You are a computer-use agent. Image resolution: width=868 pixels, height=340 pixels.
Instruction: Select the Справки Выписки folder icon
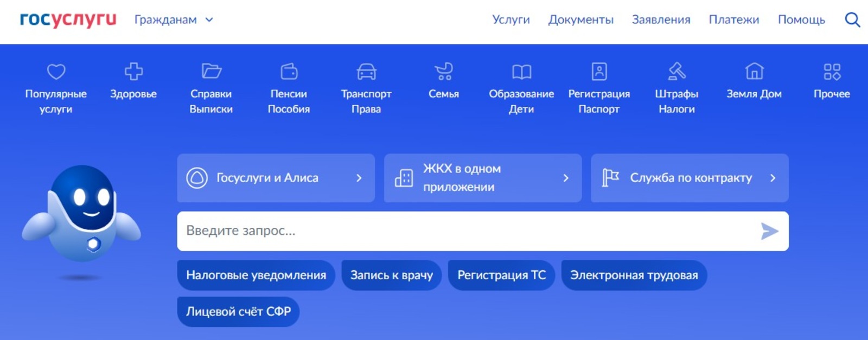point(211,72)
